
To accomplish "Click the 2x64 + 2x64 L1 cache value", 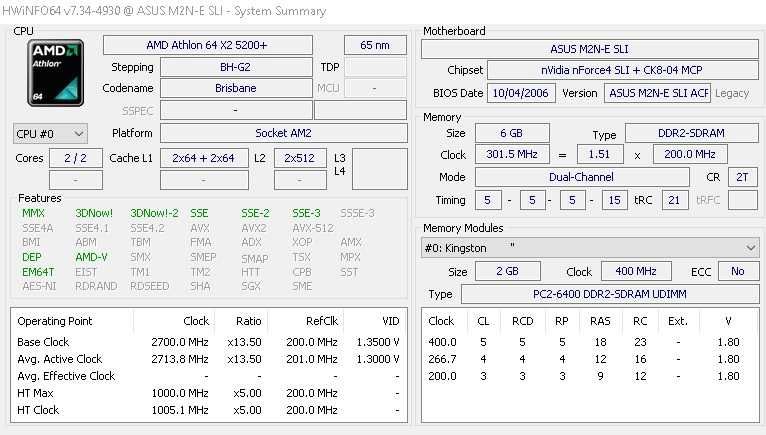I will 204,158.
